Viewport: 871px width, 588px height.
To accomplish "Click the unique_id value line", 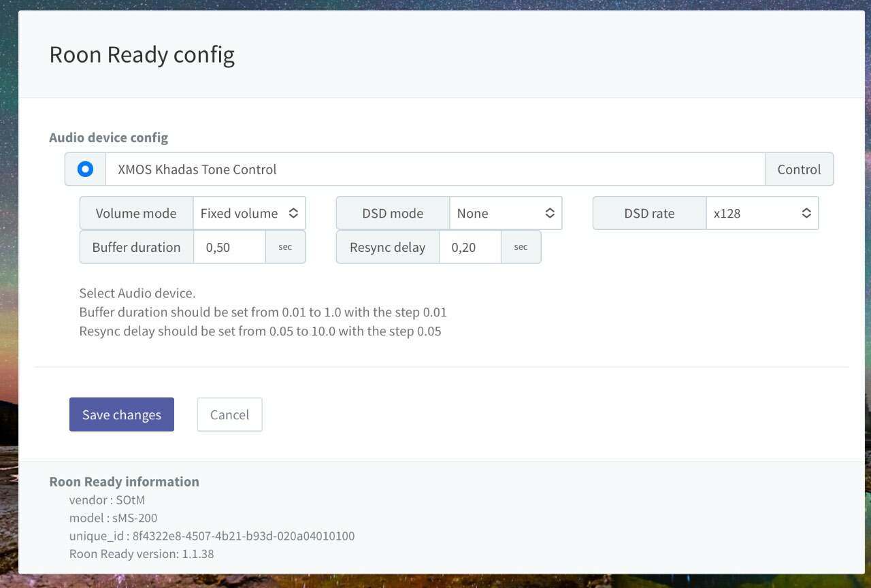I will click(212, 536).
